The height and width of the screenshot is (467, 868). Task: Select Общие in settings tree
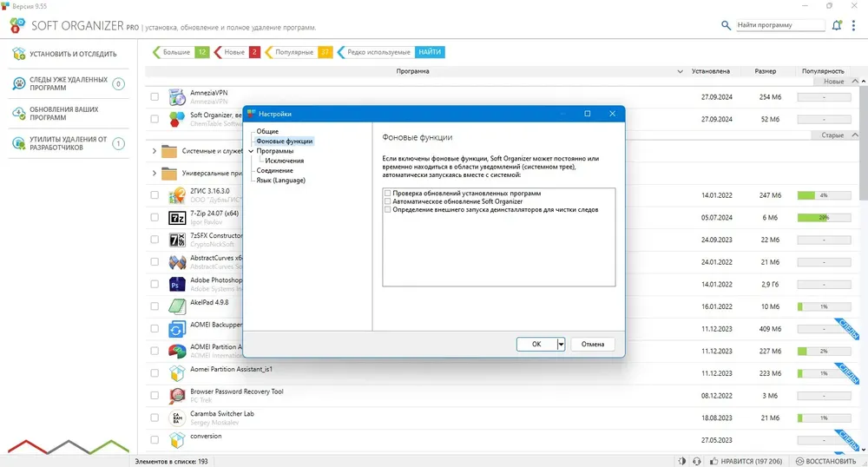(x=267, y=131)
